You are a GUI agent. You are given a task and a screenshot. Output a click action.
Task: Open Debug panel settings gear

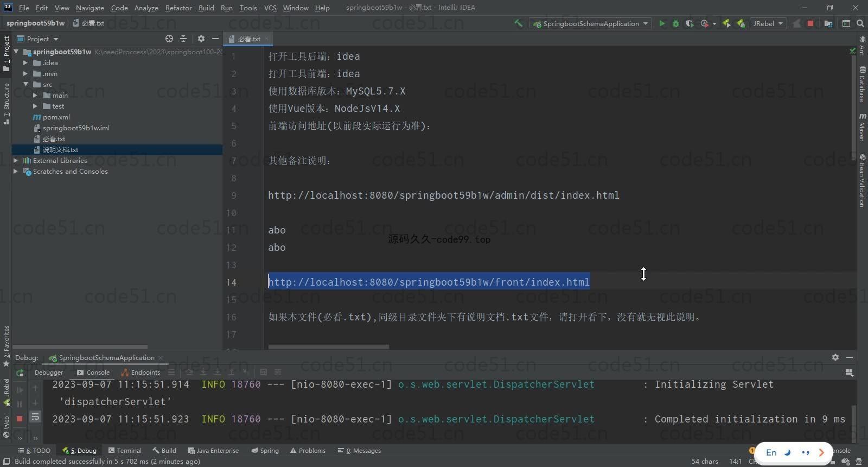[x=835, y=357]
